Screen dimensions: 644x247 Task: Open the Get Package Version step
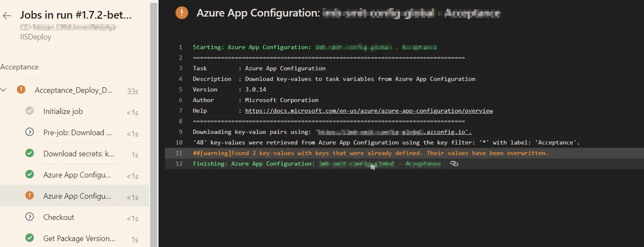(x=74, y=238)
